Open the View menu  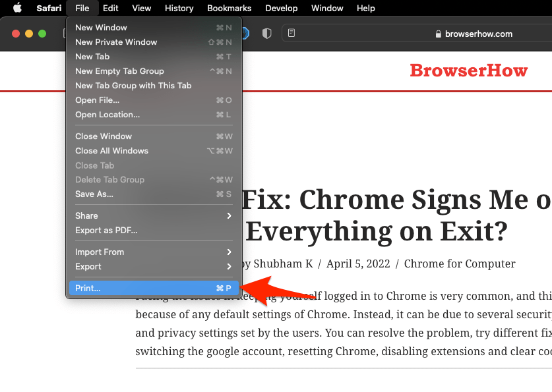coord(142,8)
